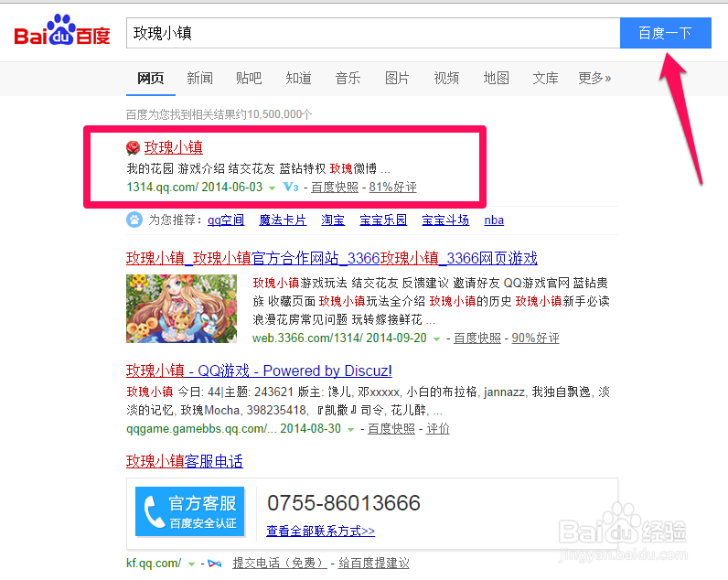
Task: Open the first 玫瑰小镇 result link
Action: click(x=173, y=147)
